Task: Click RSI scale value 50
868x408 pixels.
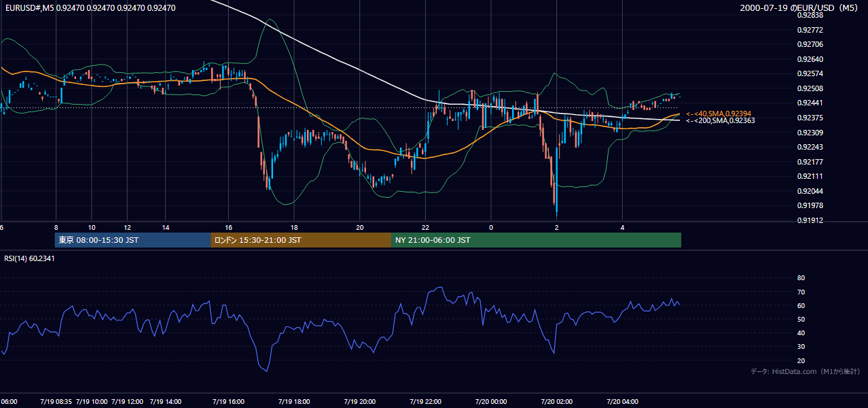Action: [x=801, y=319]
